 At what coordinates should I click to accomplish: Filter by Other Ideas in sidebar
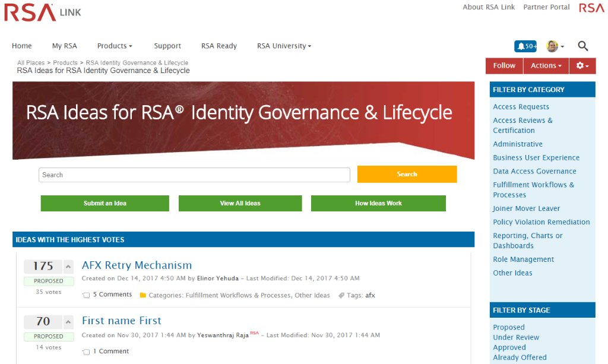point(512,273)
